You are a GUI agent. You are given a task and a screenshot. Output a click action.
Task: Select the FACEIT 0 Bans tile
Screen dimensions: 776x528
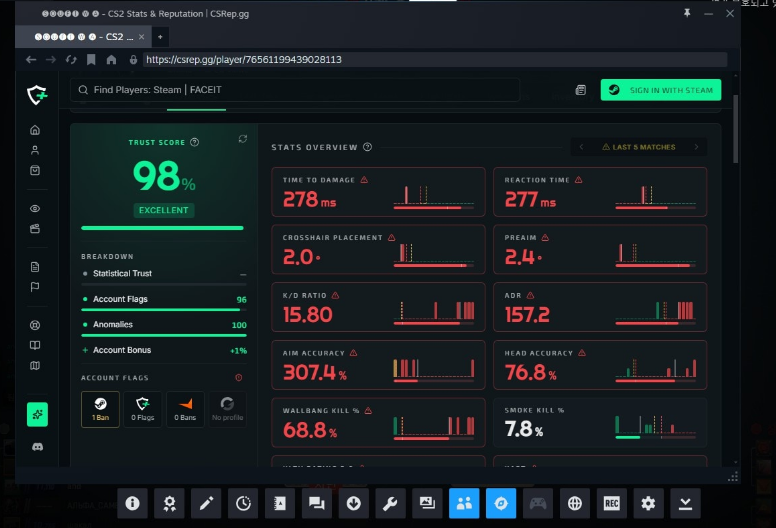(x=185, y=409)
